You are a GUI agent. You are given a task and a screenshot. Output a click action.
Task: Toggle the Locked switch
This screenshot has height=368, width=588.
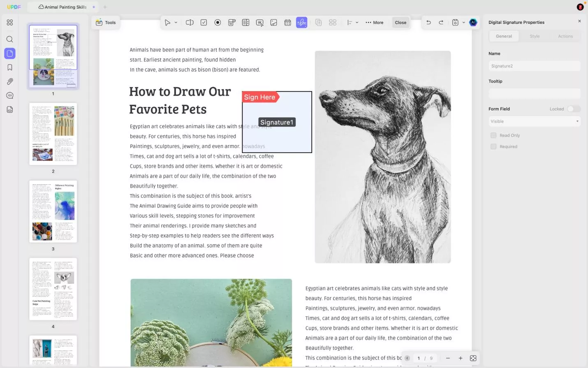[x=574, y=109]
